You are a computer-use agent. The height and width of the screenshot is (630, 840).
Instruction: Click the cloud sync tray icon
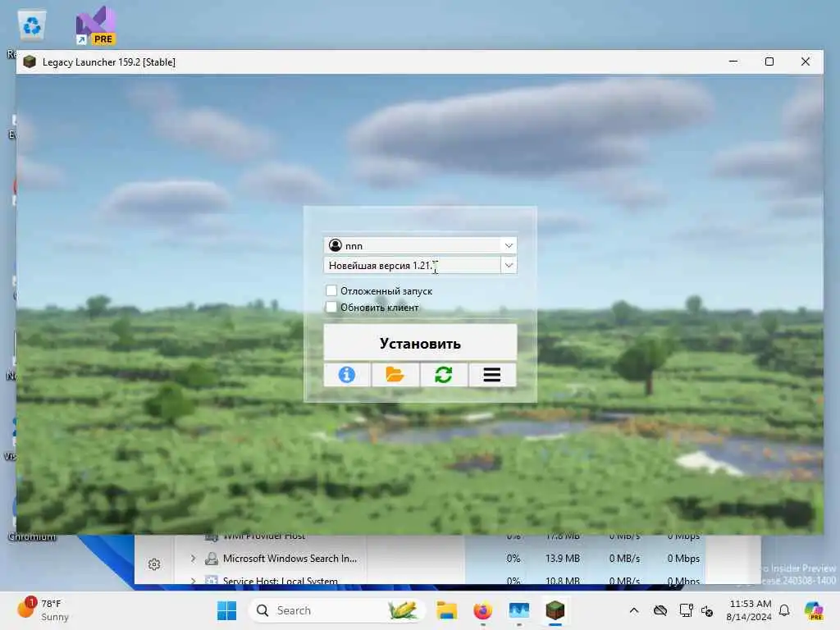tap(660, 610)
